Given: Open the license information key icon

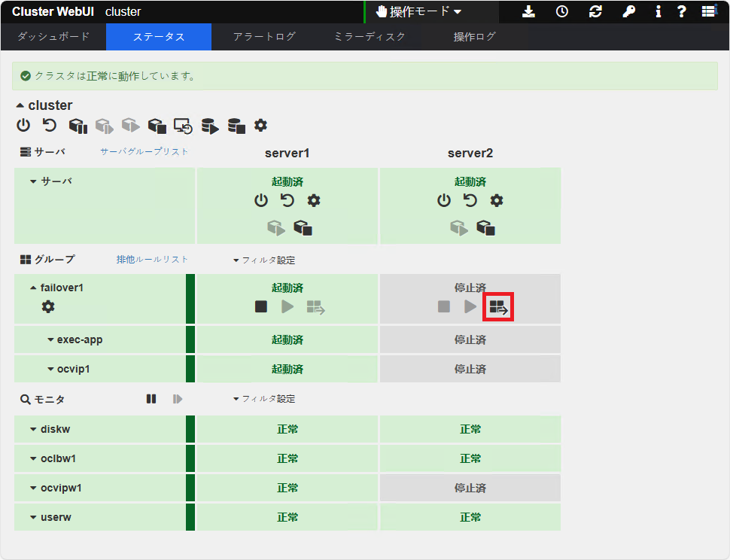Looking at the screenshot, I should (x=629, y=11).
